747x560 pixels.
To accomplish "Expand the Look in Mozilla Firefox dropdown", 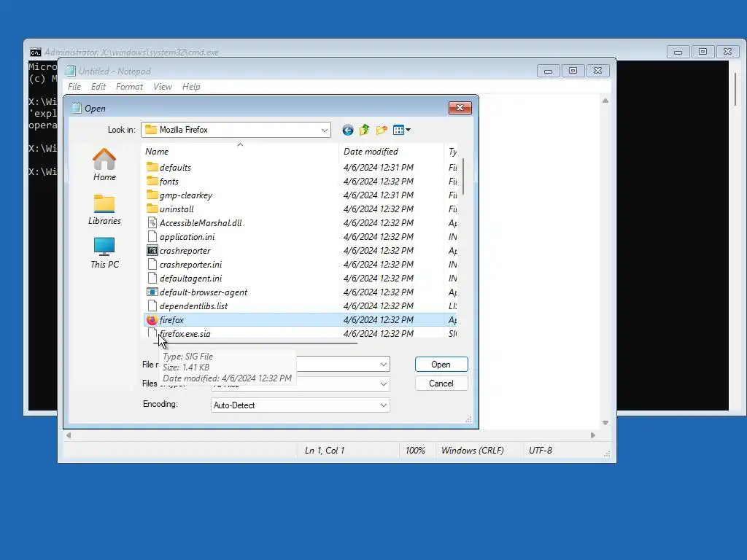I will [x=325, y=130].
